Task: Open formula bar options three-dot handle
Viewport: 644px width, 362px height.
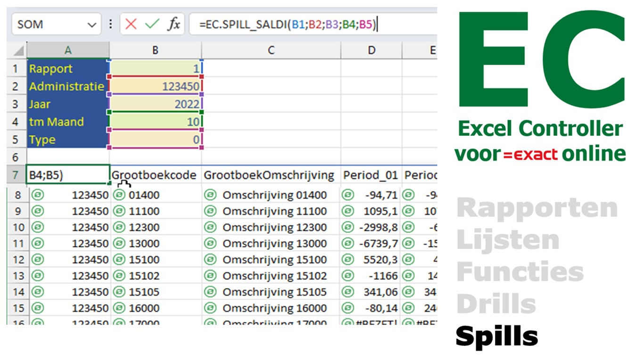Action: (111, 24)
